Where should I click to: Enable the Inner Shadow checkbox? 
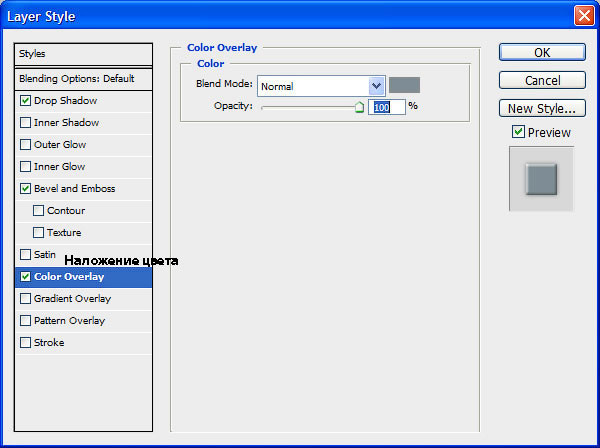[x=25, y=122]
